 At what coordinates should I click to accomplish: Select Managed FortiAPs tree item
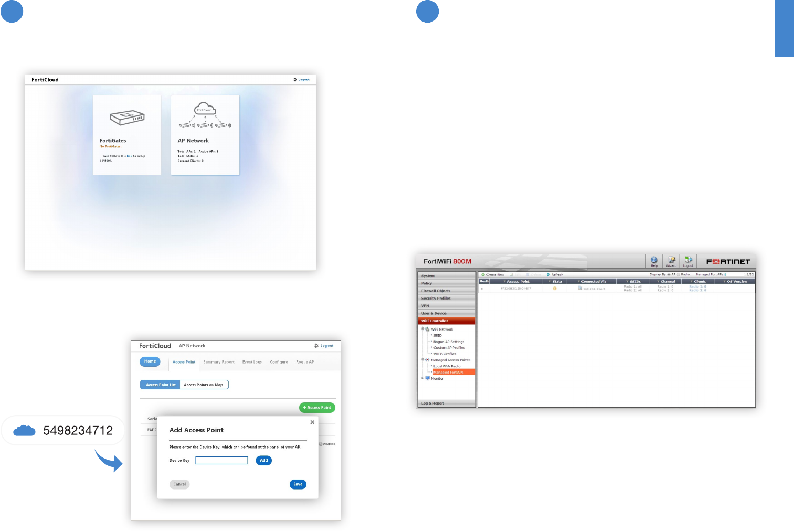coord(454,373)
